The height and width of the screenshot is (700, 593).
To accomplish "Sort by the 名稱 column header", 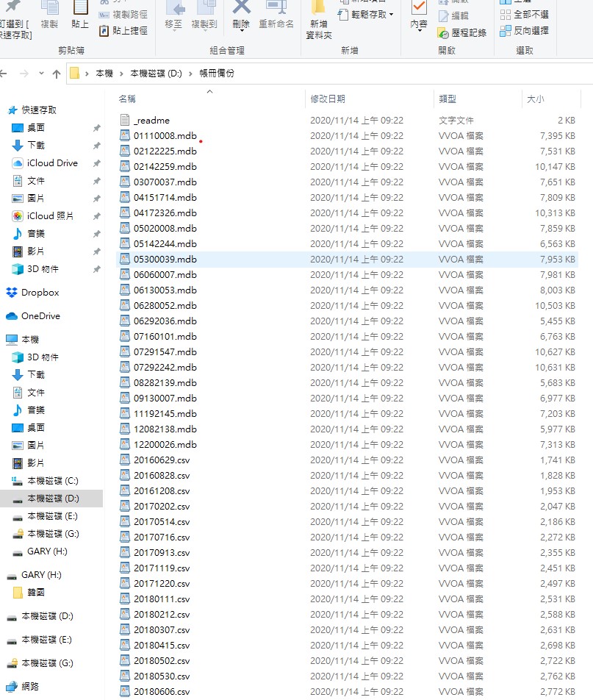I will [127, 99].
